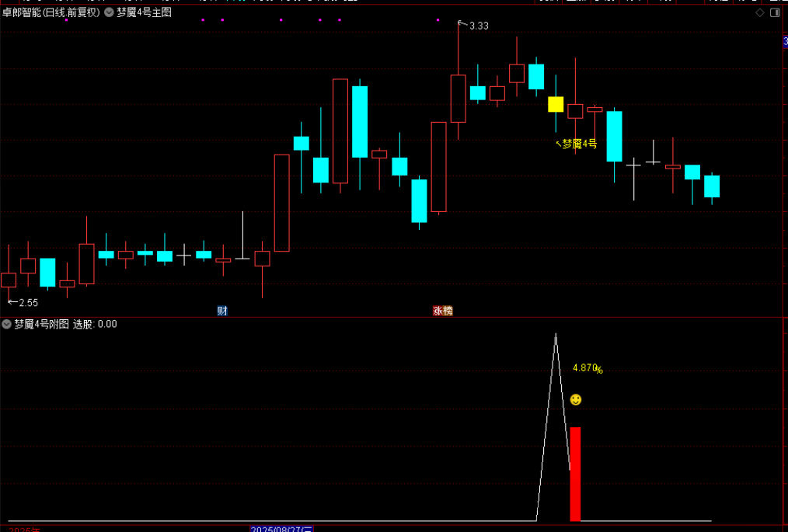Click the 选股: 0.00 value label
This screenshot has height=532, width=788.
95,324
